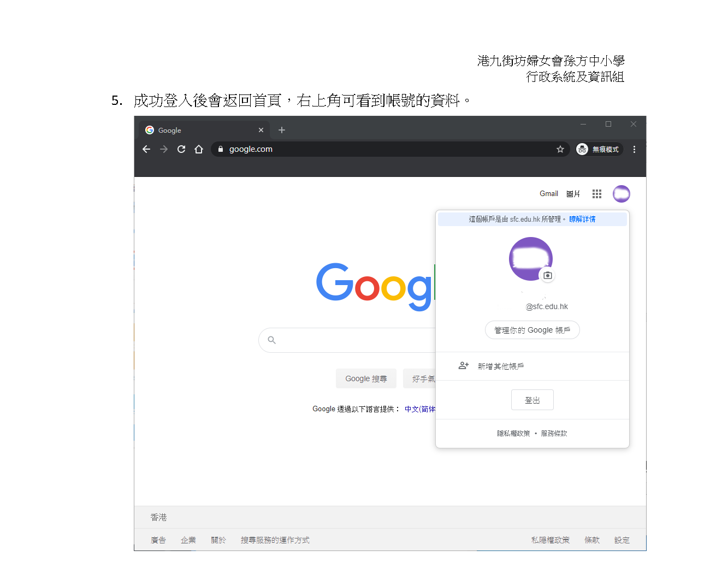Open 廣告 footer link
Screen dimensions: 728x586
158,540
